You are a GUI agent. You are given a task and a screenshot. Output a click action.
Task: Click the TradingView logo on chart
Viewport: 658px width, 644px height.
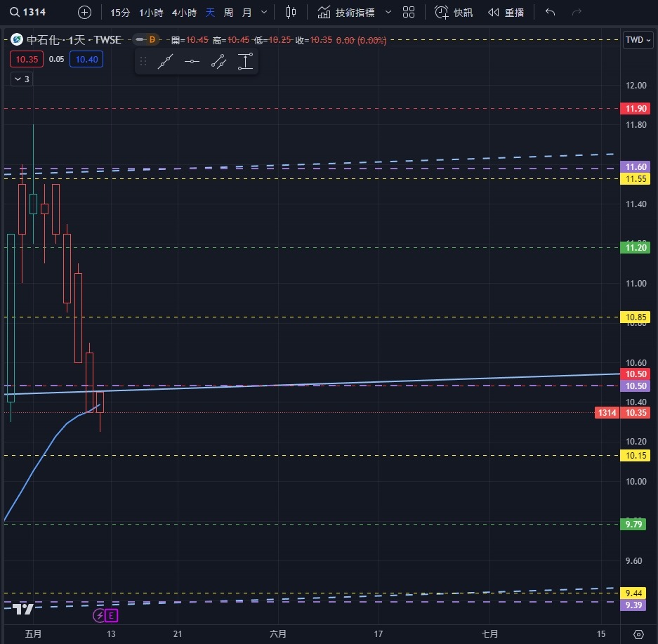coord(23,608)
